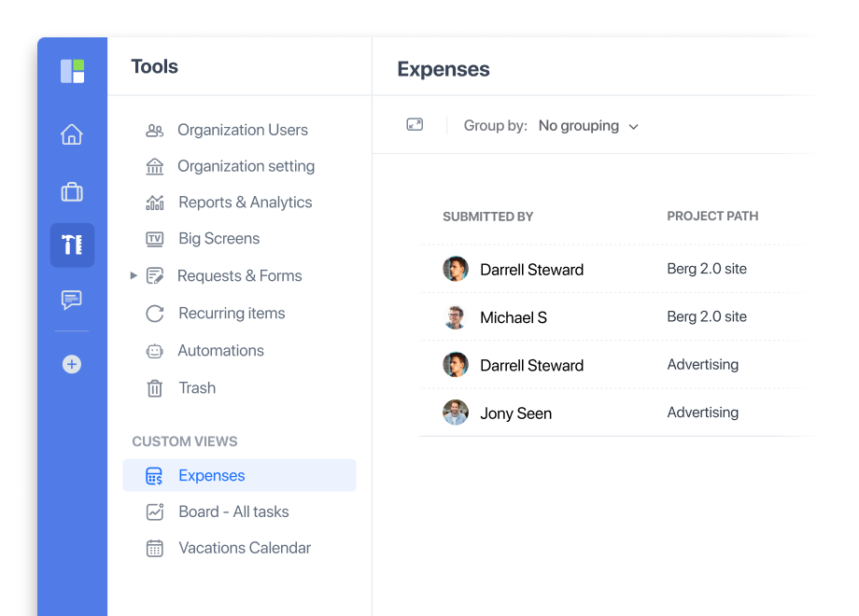This screenshot has height=616, width=859.
Task: Open the chat bubble icon in sidebar
Action: pos(72,301)
